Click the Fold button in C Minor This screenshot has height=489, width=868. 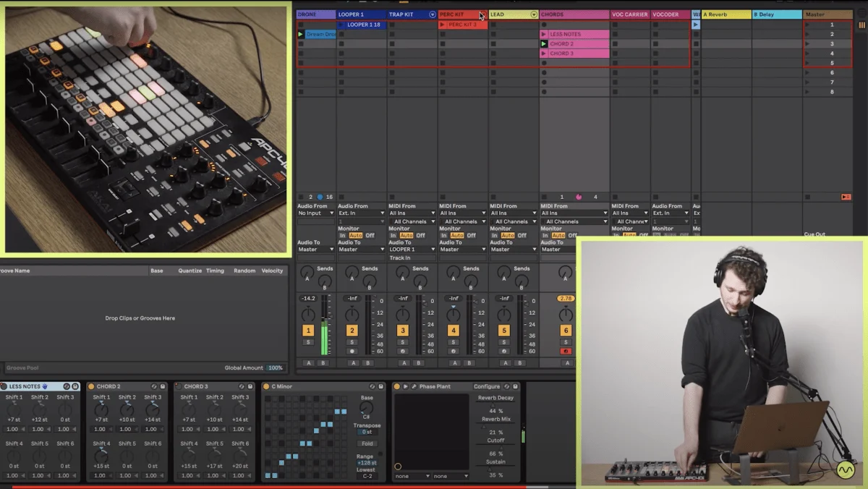tap(367, 443)
